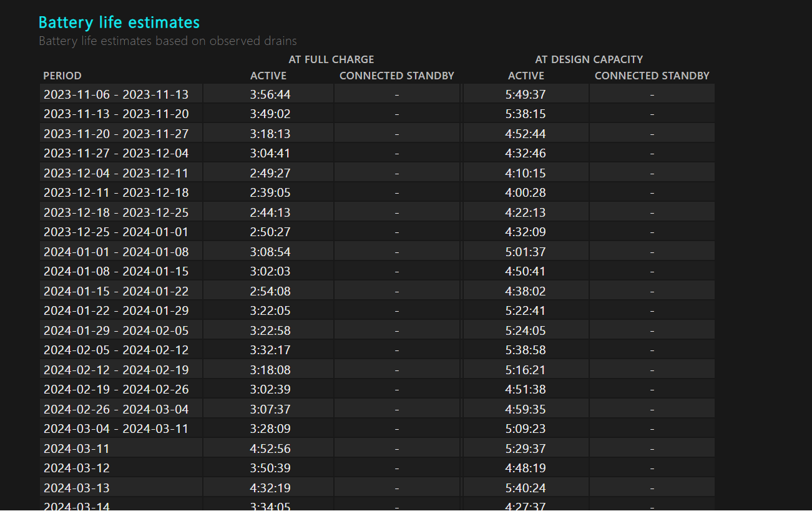This screenshot has height=511, width=812.
Task: Click the 'Battery life estimates' heading
Action: (x=119, y=22)
